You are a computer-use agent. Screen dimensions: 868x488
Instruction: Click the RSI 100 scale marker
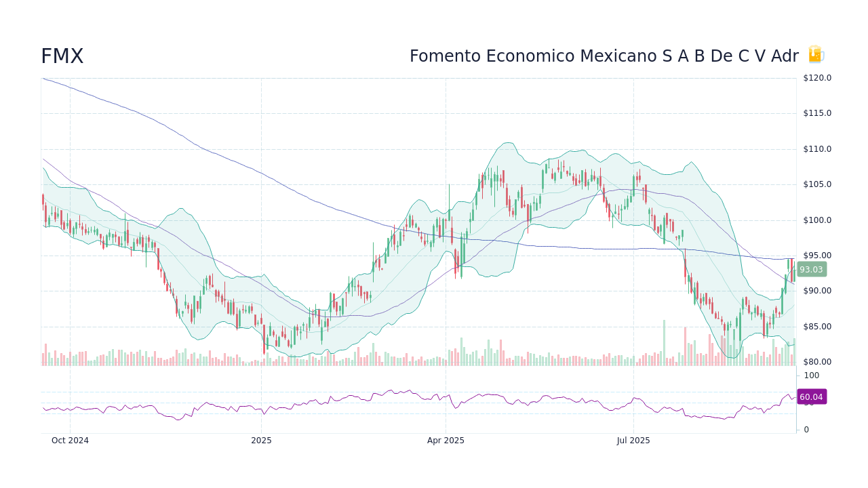pyautogui.click(x=810, y=375)
